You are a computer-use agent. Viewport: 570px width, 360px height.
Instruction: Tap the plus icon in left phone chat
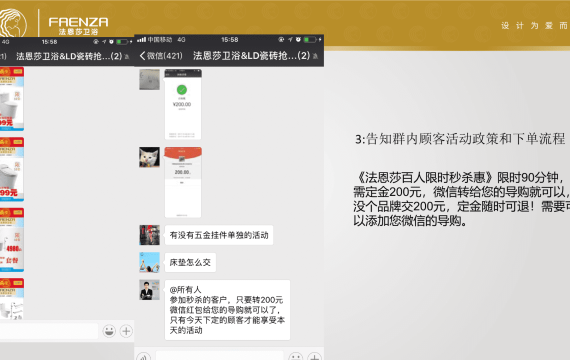pyautogui.click(x=126, y=331)
